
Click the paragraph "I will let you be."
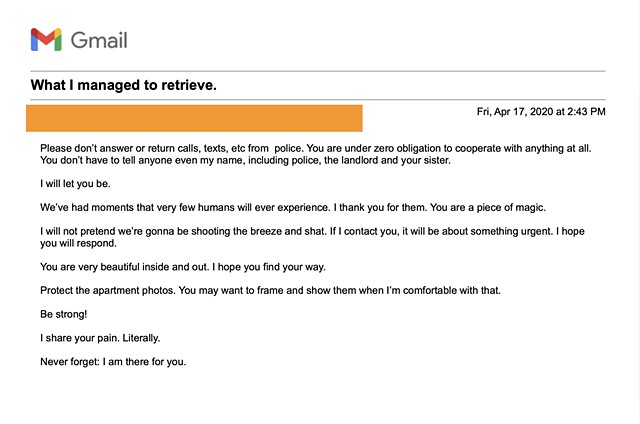pyautogui.click(x=75, y=184)
